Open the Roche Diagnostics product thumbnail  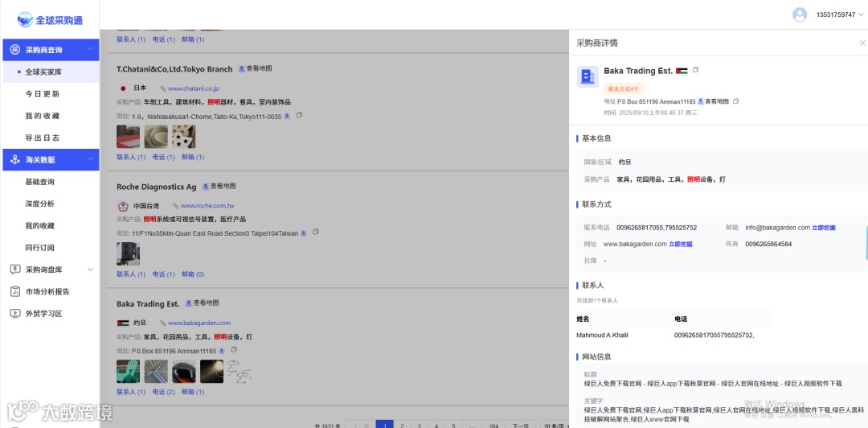click(128, 253)
